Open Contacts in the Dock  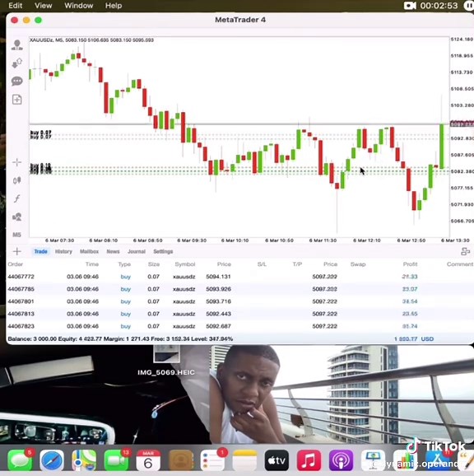[181, 460]
